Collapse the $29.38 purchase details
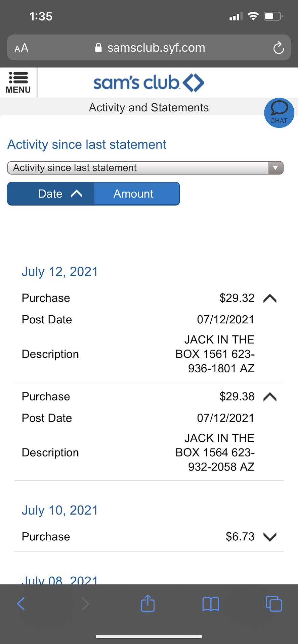 [x=270, y=397]
